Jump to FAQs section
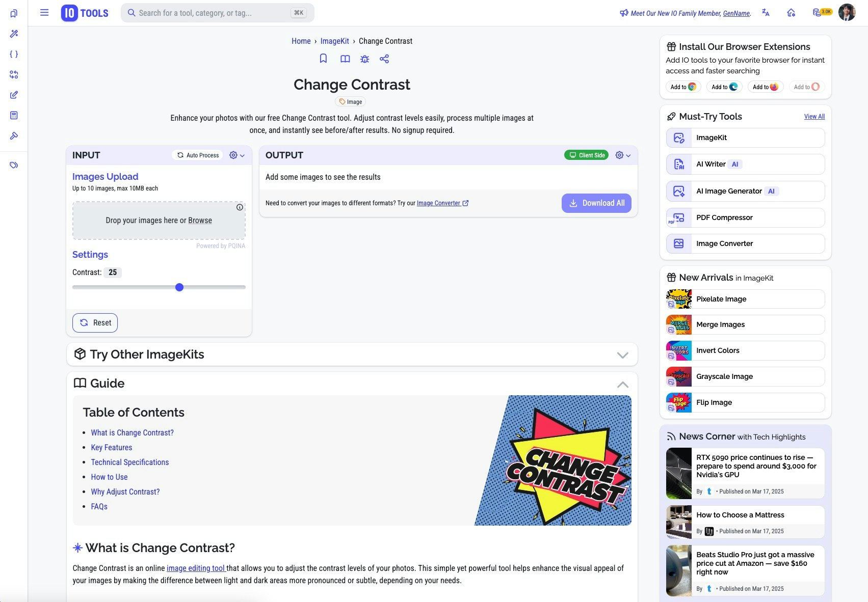Viewport: 868px width, 602px height. click(x=99, y=507)
